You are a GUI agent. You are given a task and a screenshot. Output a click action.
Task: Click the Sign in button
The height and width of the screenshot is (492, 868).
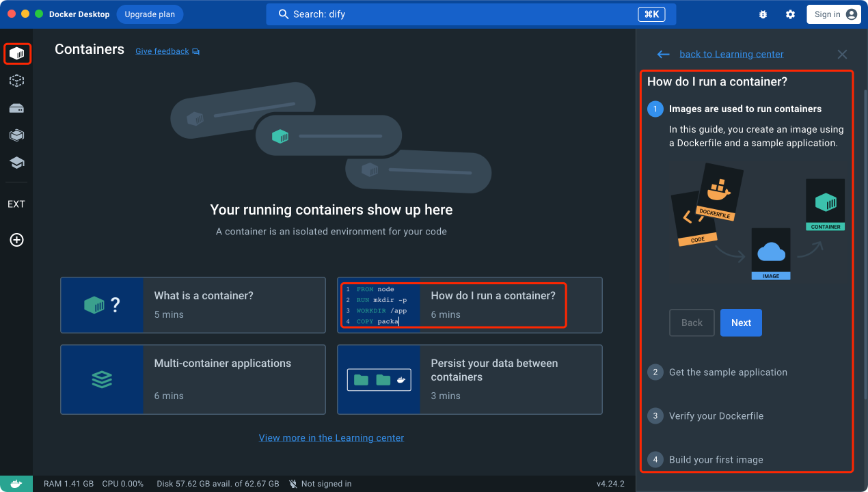click(833, 14)
